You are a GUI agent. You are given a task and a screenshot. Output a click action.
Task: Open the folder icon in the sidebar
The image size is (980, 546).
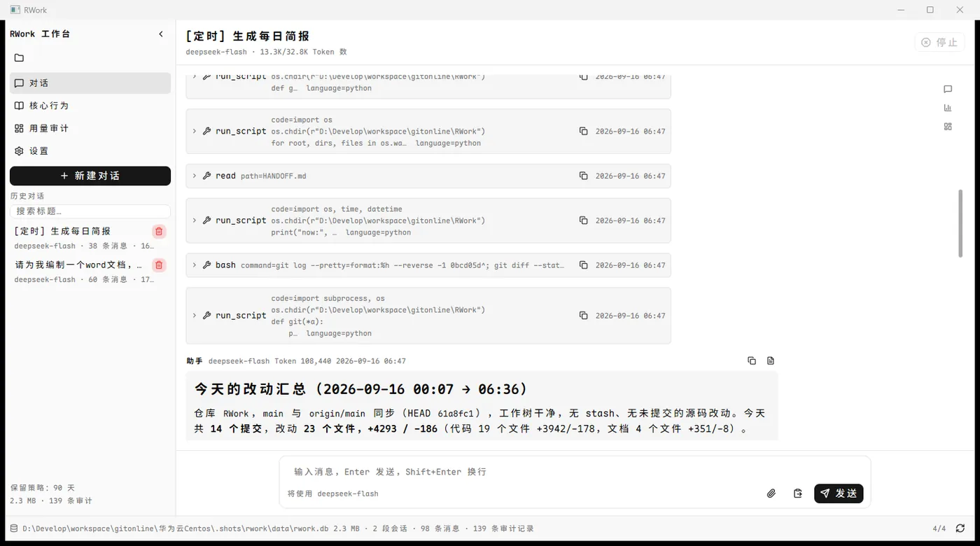19,58
